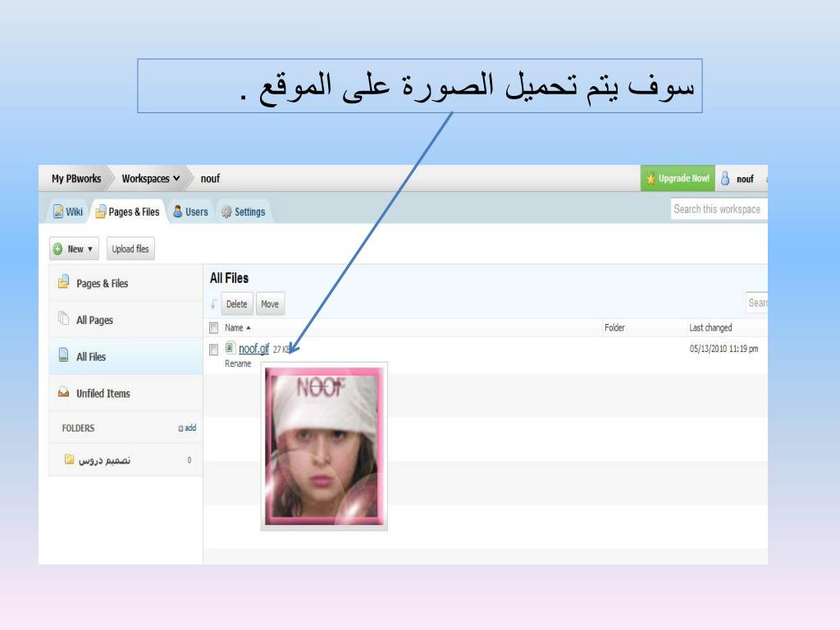
Task: Click the All Files heading
Action: (x=230, y=278)
